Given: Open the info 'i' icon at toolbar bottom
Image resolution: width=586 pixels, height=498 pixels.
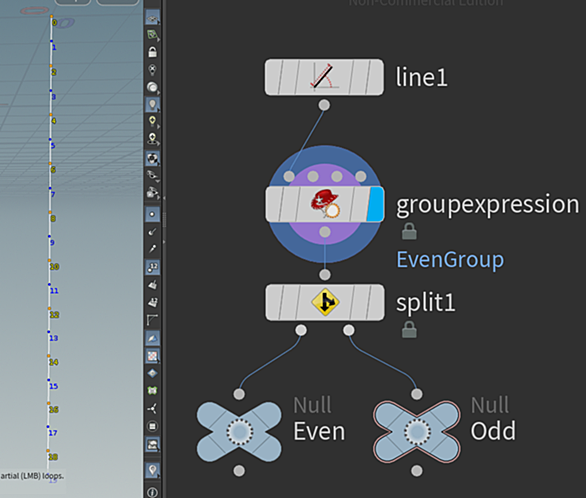Looking at the screenshot, I should 152,492.
